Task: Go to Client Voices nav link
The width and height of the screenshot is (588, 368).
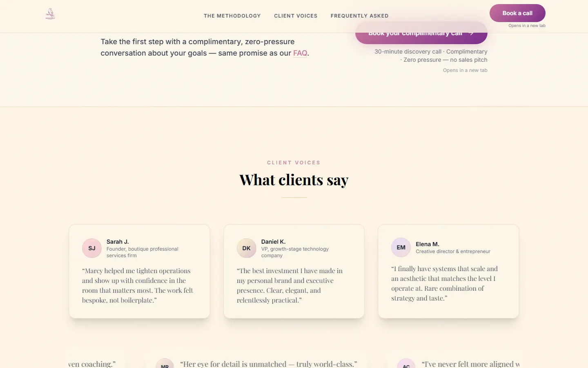Action: [296, 16]
